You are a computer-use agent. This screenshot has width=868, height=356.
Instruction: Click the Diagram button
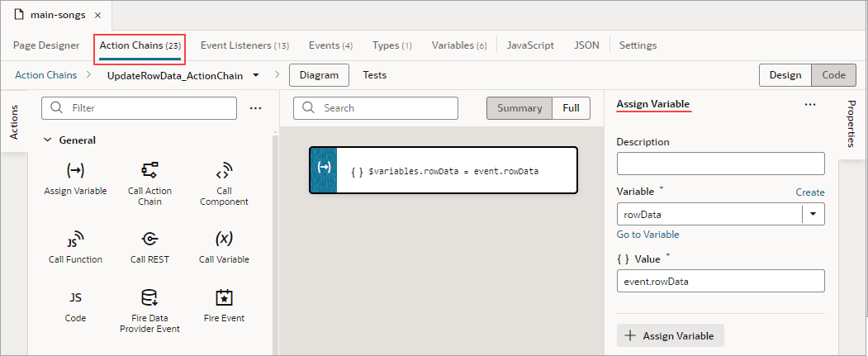pos(319,75)
